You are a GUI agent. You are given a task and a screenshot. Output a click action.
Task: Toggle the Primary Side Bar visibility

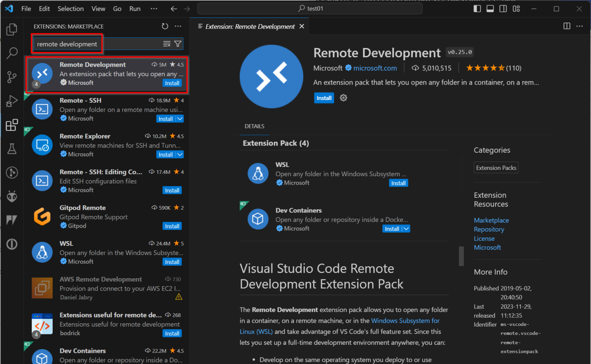[x=477, y=8]
